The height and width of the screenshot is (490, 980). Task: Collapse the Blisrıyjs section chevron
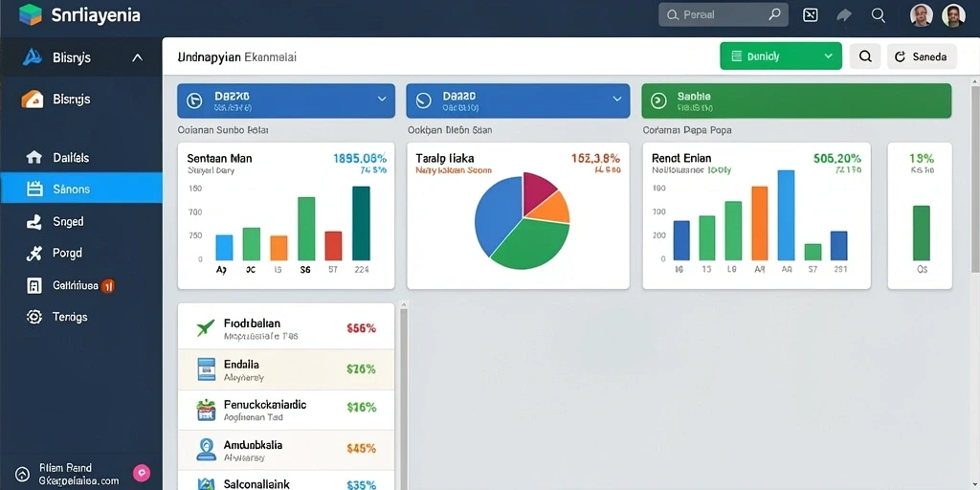138,58
